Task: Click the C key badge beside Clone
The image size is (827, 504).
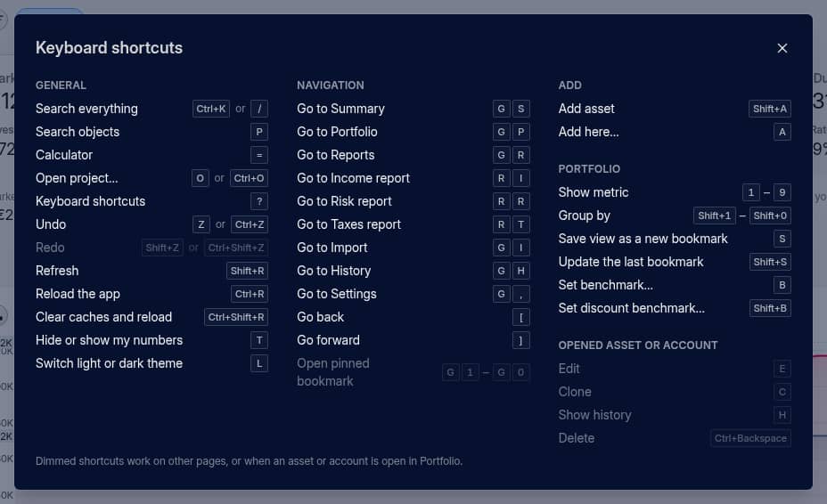Action: [x=782, y=392]
